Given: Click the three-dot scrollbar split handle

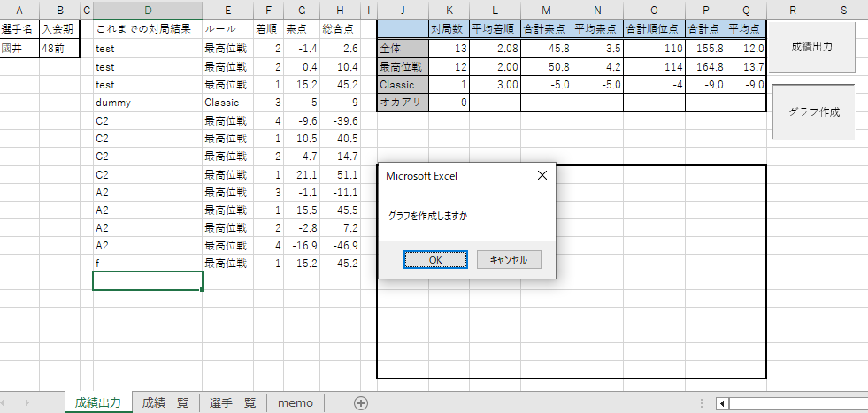Looking at the screenshot, I should pos(702,403).
